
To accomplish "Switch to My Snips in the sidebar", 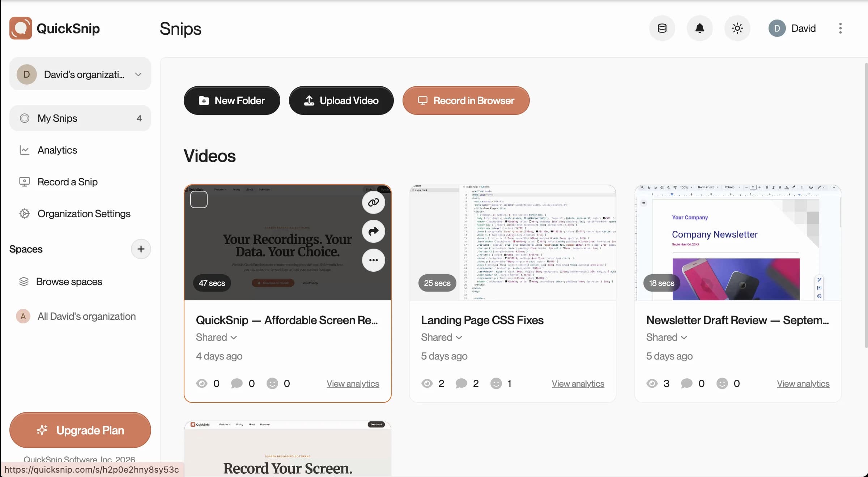I will [57, 118].
